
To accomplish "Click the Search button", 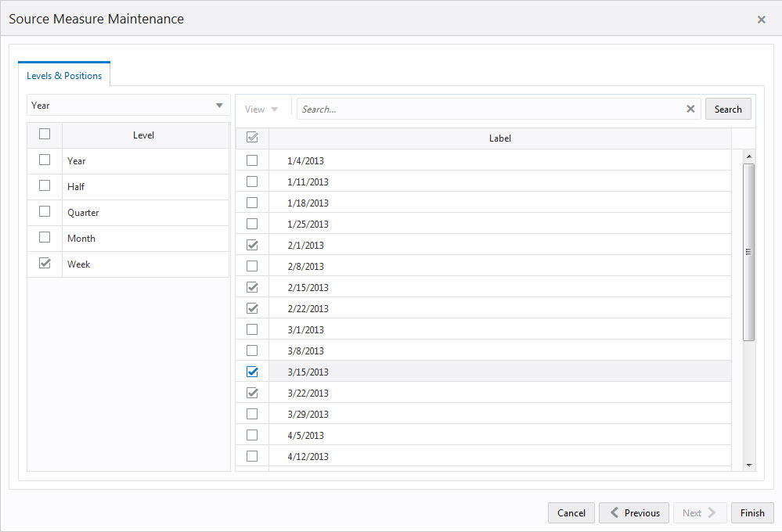I will click(x=728, y=110).
